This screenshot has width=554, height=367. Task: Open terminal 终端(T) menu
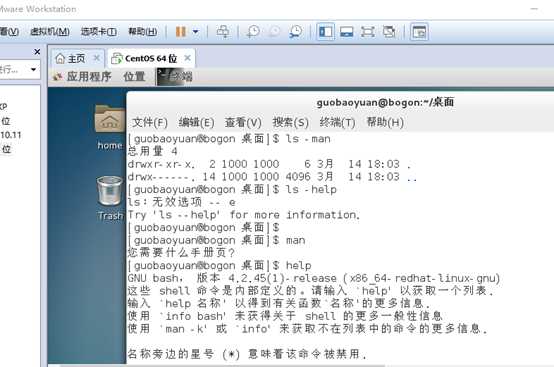pyautogui.click(x=337, y=123)
